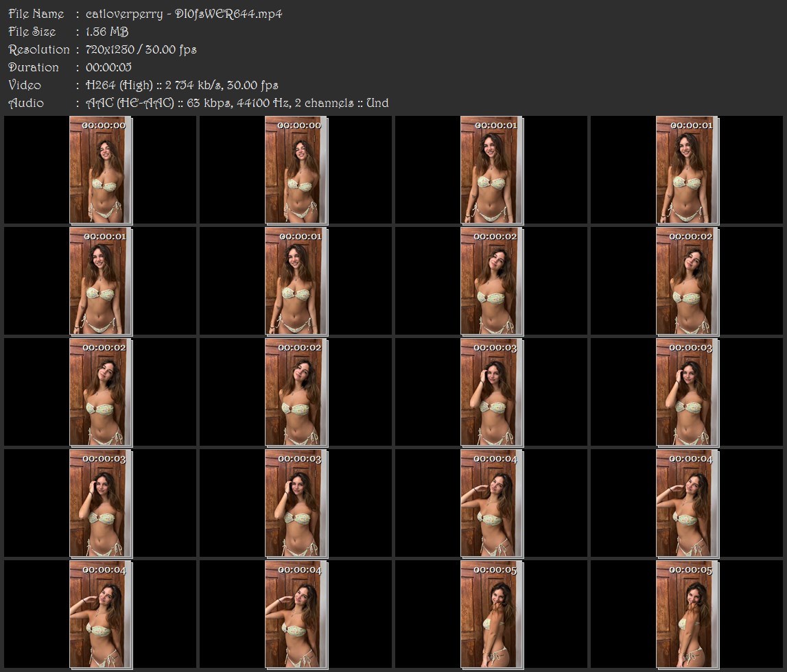Open the first top-row frame stamped 00:00:01
The width and height of the screenshot is (787, 672).
tap(492, 170)
